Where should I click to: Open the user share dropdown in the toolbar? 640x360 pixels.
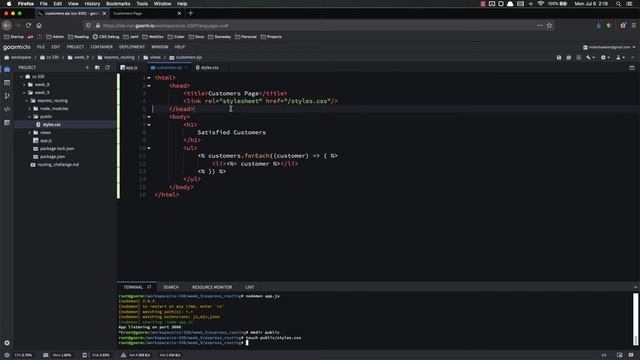pos(620,58)
